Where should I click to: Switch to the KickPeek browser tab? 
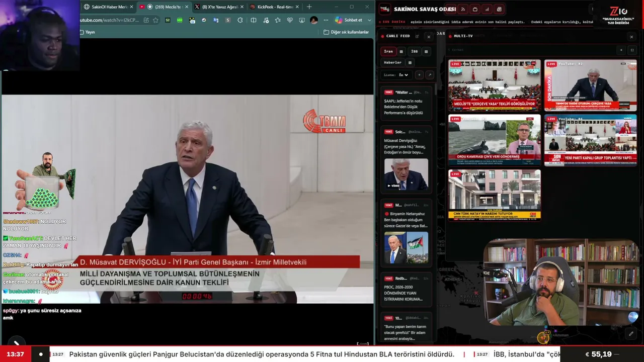[x=274, y=7]
